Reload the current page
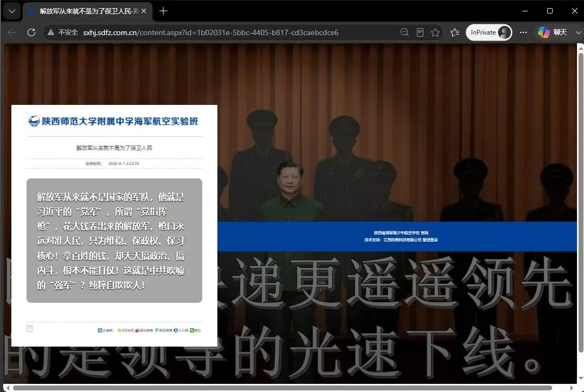 pyautogui.click(x=31, y=32)
